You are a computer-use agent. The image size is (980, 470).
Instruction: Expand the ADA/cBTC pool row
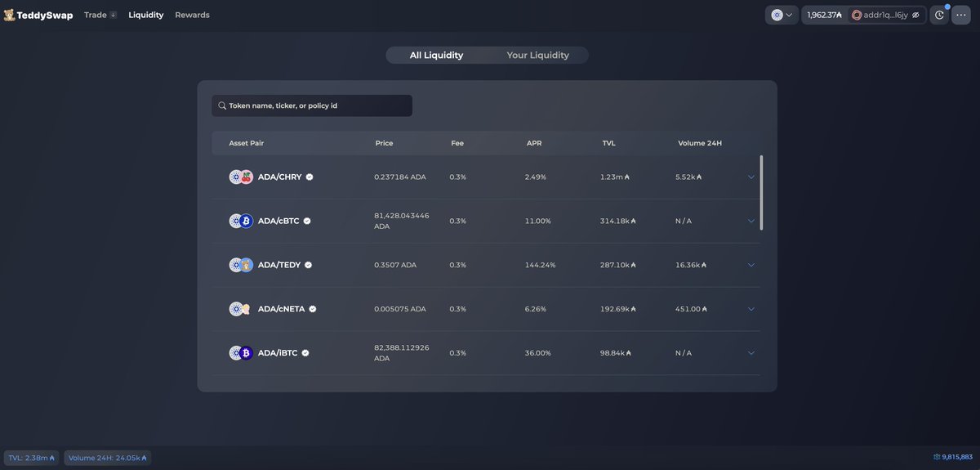pos(751,221)
